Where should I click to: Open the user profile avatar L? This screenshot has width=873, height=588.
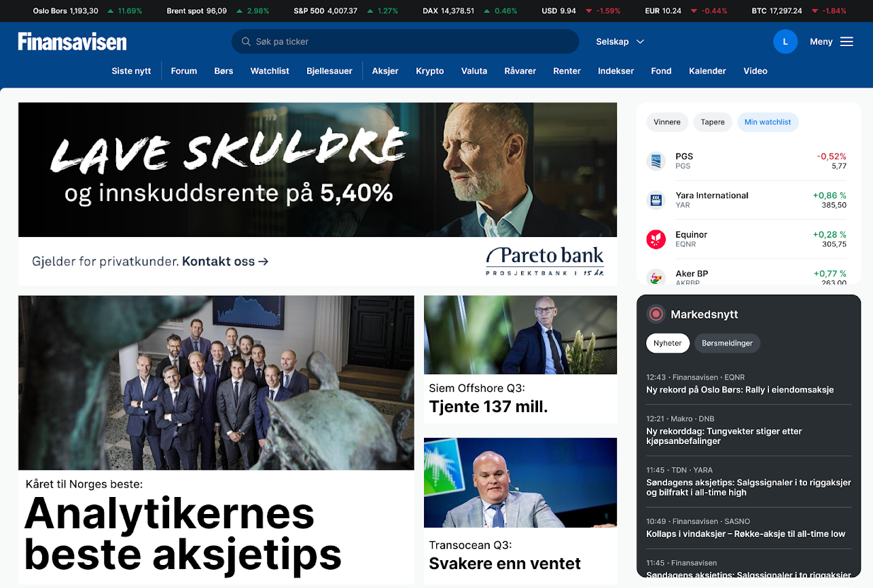(785, 41)
